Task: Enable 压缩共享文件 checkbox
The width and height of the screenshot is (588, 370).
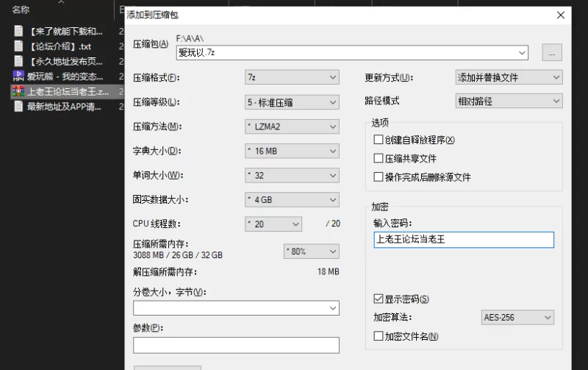Action: (x=379, y=158)
